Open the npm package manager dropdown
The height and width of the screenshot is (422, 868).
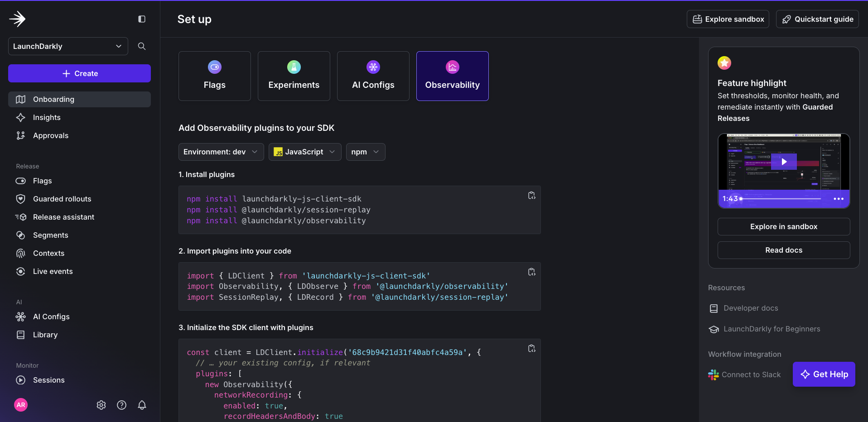(365, 152)
